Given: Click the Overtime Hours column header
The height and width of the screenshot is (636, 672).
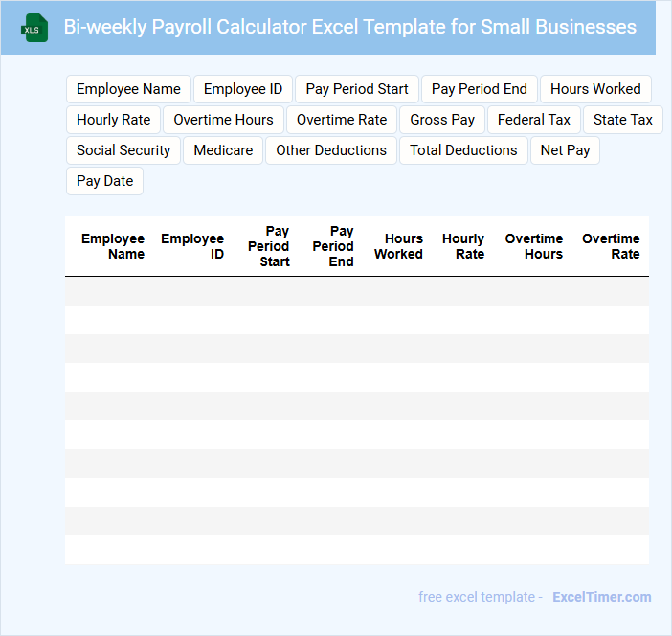Looking at the screenshot, I should 534,246.
